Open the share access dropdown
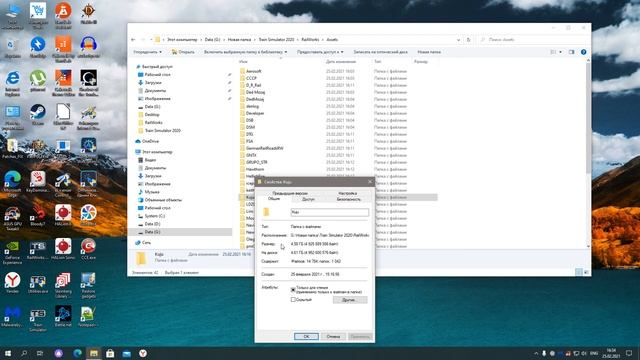The height and width of the screenshot is (360, 640). 320,52
